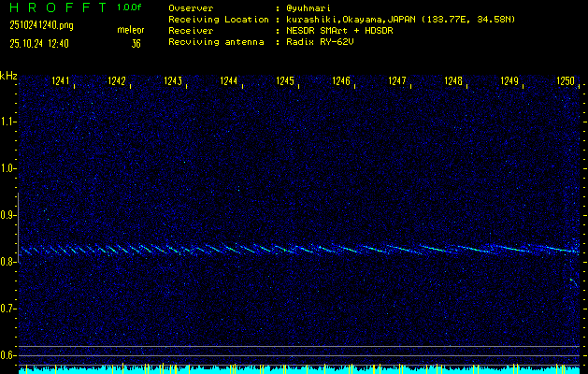Image resolution: width=588 pixels, height=374 pixels.
Task: Select the 1.0 kHz axis label
Action: coord(8,168)
